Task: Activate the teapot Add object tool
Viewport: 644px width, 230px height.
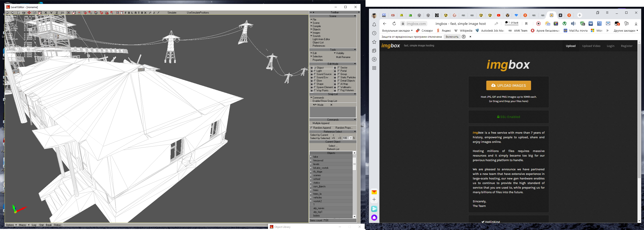Action: [x=24, y=12]
